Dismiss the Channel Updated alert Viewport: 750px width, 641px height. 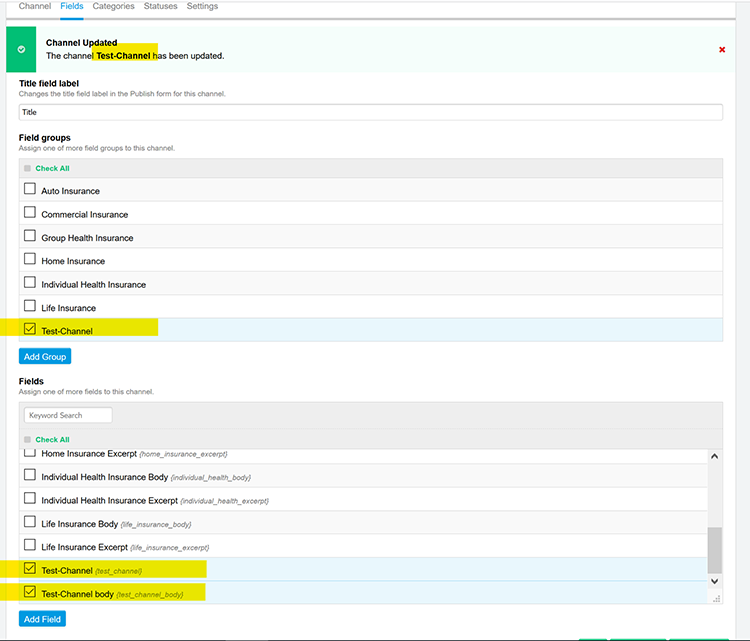(x=722, y=50)
